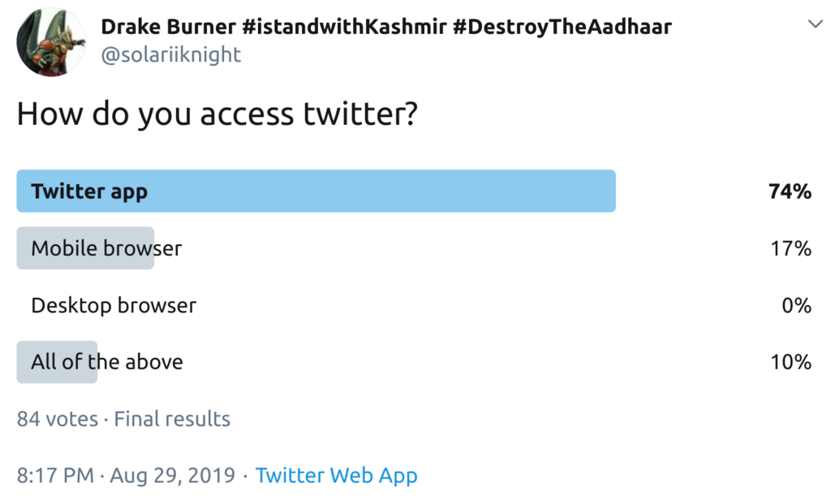Click the 0% result value
The height and width of the screenshot is (504, 831).
pos(795,305)
